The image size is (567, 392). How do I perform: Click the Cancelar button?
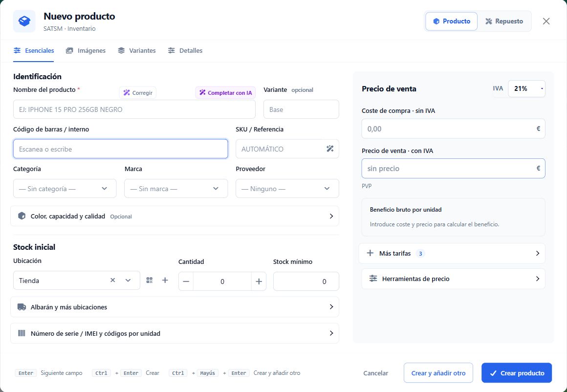click(x=376, y=373)
